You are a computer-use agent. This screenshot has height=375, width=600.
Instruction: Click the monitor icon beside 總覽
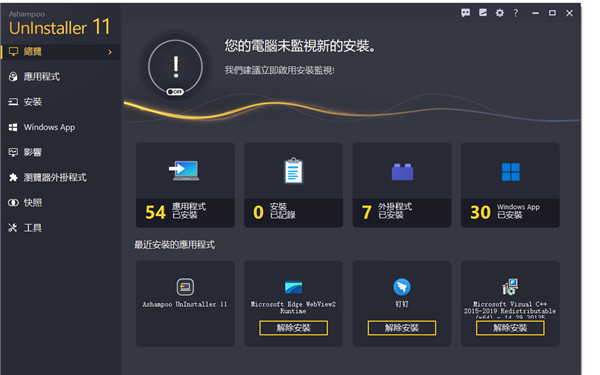[x=13, y=52]
